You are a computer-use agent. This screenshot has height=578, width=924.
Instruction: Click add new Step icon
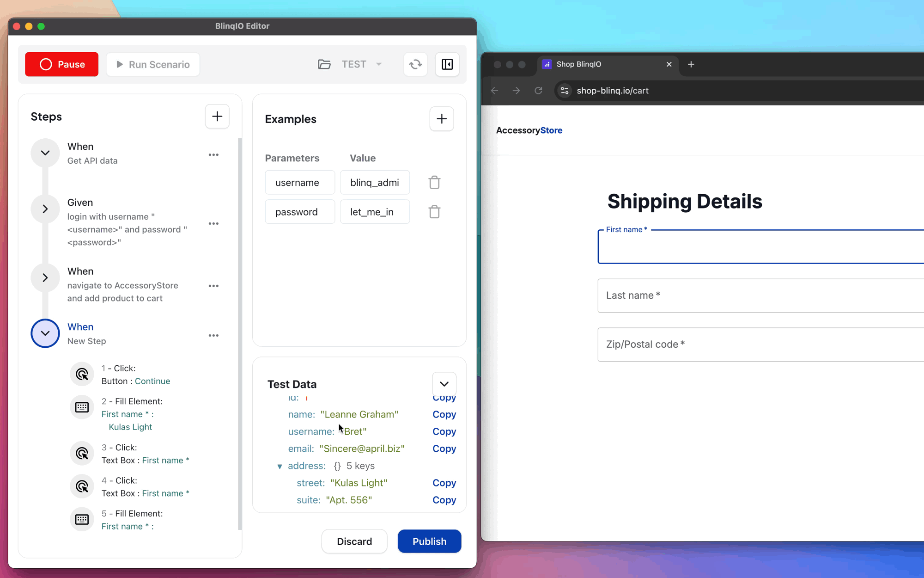click(x=218, y=117)
